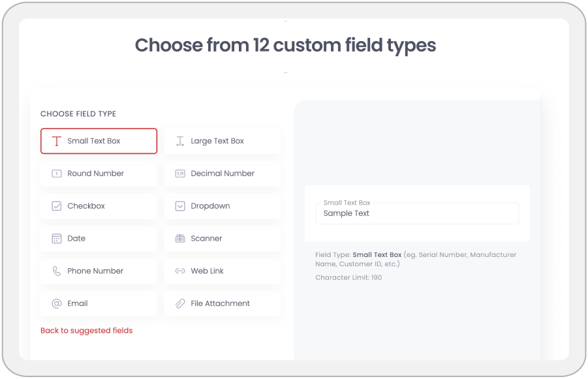Click the Dropdown field type chevron icon
The image size is (588, 379).
pos(180,206)
